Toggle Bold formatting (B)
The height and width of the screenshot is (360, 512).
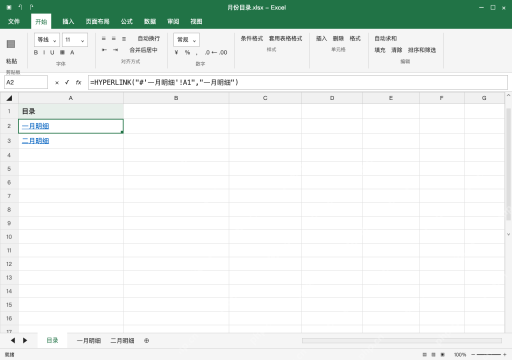[x=36, y=52]
